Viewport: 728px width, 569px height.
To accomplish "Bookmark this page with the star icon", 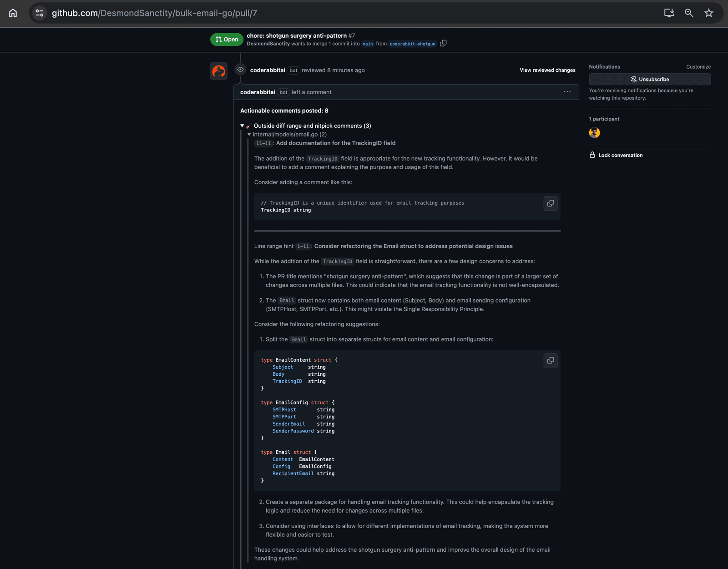I will (x=708, y=13).
